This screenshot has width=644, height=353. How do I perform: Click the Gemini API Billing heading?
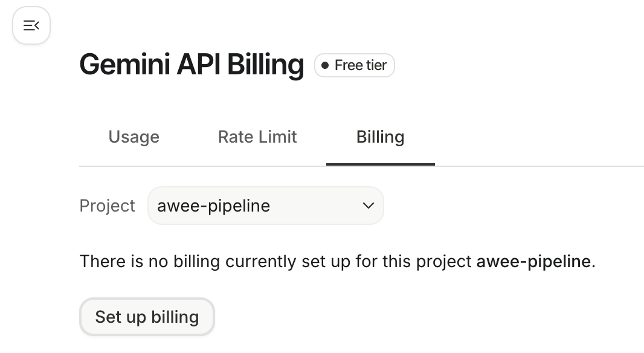192,65
